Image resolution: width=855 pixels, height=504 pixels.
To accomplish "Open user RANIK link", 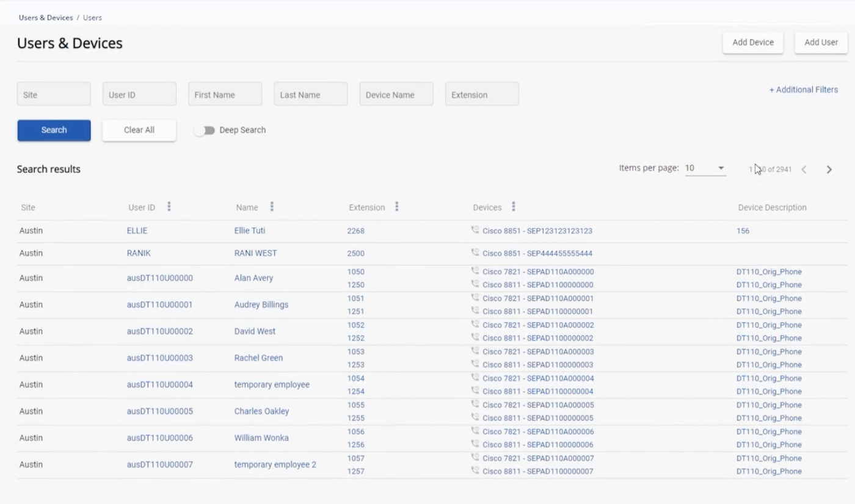I will [139, 253].
